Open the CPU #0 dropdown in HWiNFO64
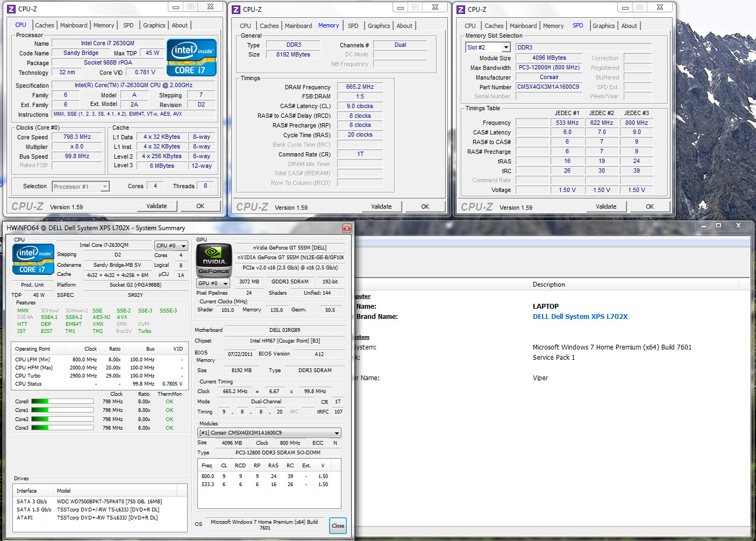This screenshot has height=541, width=756. pyautogui.click(x=183, y=246)
